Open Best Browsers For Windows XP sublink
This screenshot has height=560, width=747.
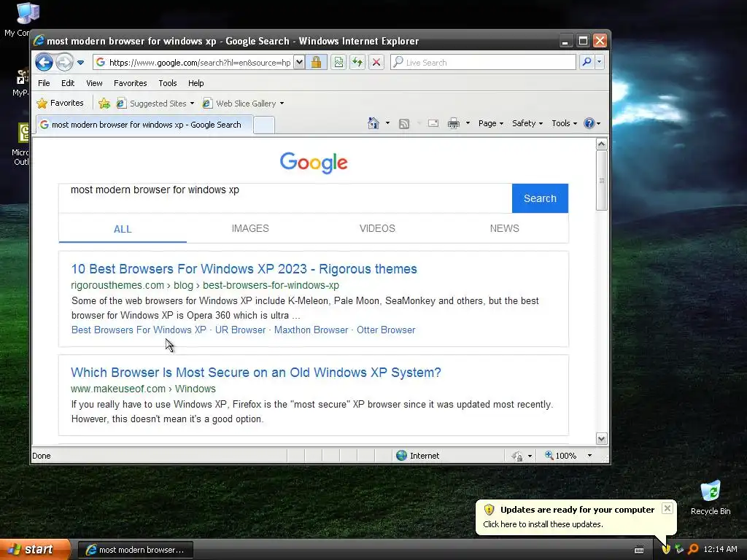(139, 330)
